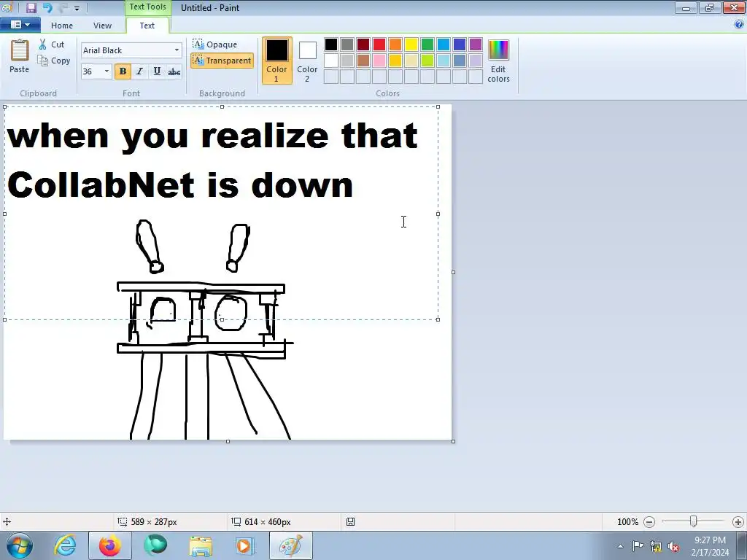Click the word 'realize' in the canvas text

[x=265, y=136]
